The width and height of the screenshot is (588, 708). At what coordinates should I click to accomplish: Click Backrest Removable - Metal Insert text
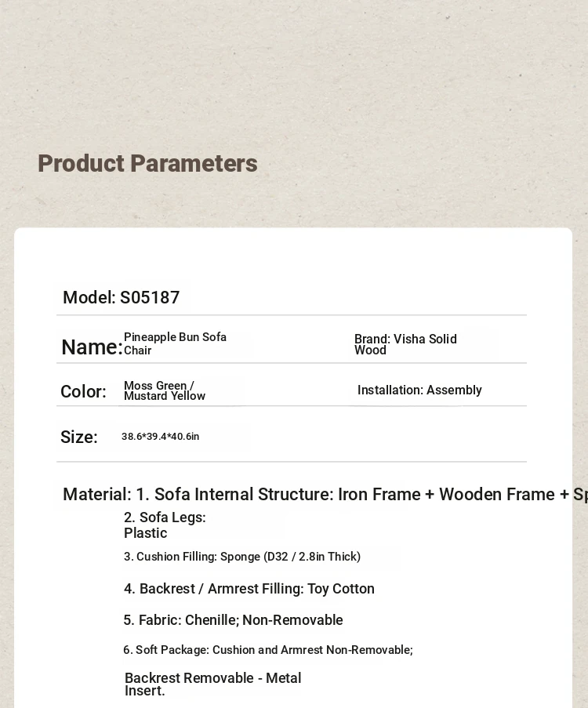[212, 684]
